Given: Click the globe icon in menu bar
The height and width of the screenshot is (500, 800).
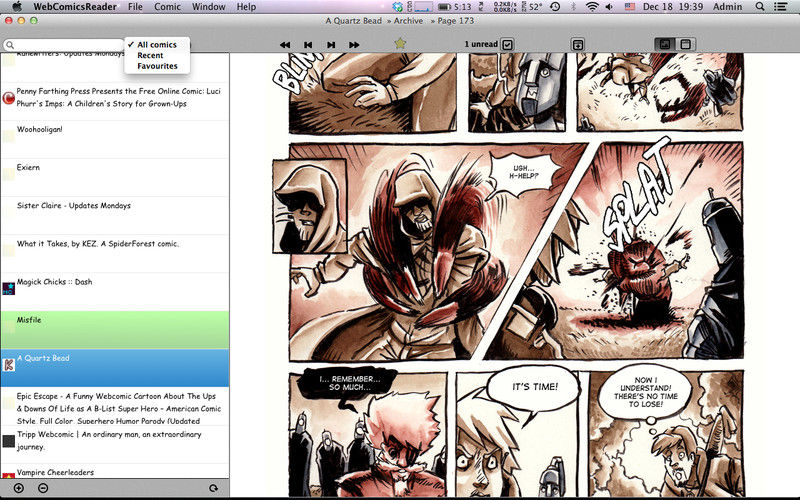Looking at the screenshot, I should click(x=398, y=7).
